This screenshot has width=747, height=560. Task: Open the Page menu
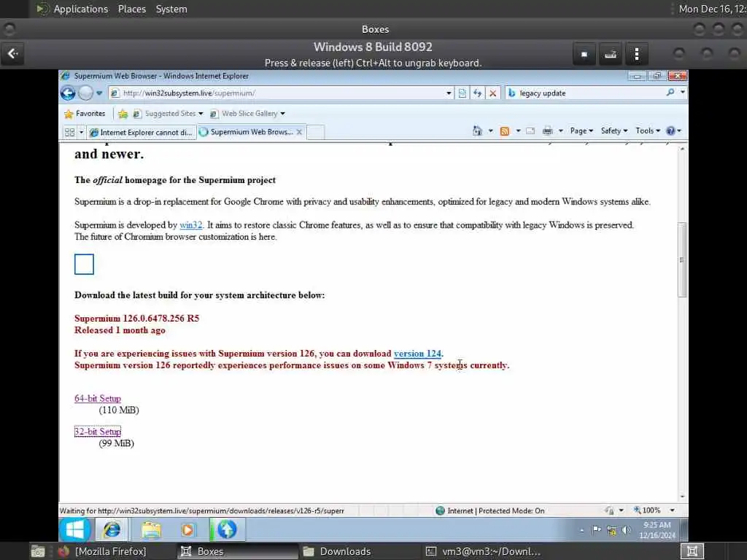coord(581,131)
